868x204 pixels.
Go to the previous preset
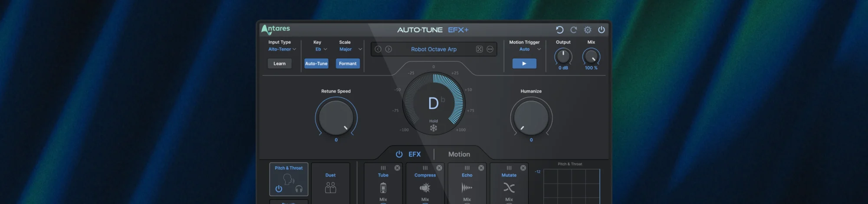click(378, 49)
